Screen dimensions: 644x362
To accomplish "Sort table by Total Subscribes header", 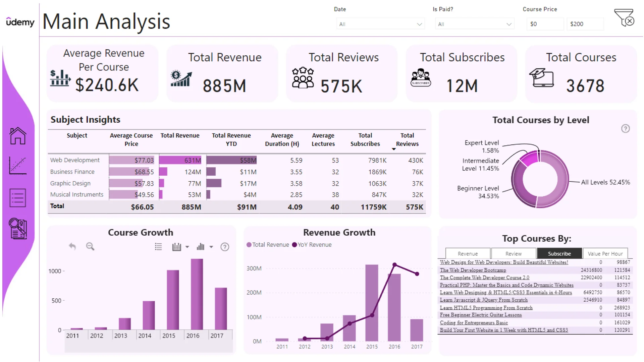I will tap(365, 139).
